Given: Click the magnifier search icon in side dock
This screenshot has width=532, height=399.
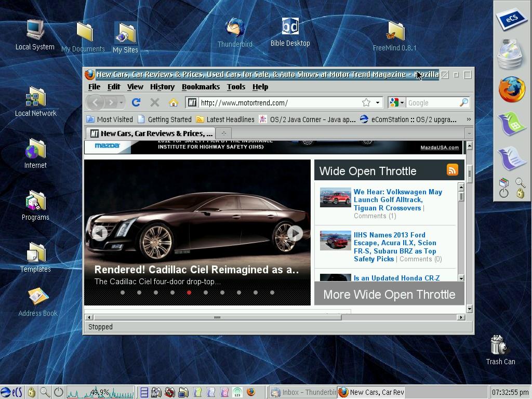Looking at the screenshot, I should (x=521, y=182).
